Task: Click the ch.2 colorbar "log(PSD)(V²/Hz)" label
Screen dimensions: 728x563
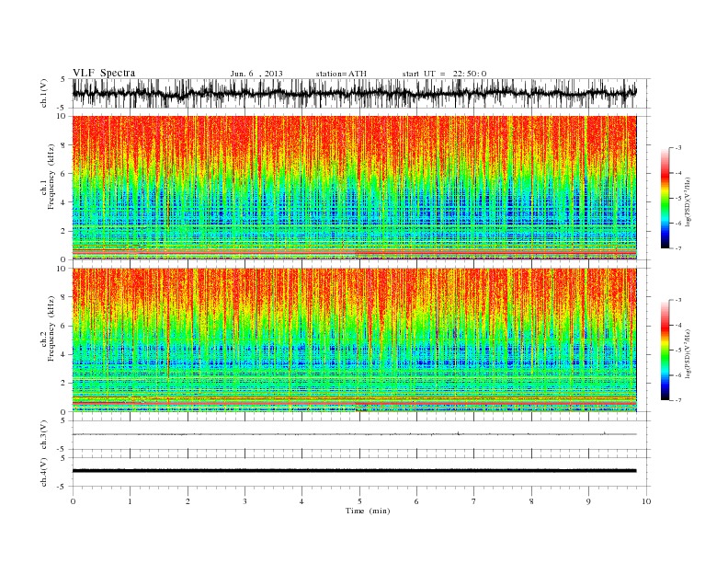Action: [688, 353]
